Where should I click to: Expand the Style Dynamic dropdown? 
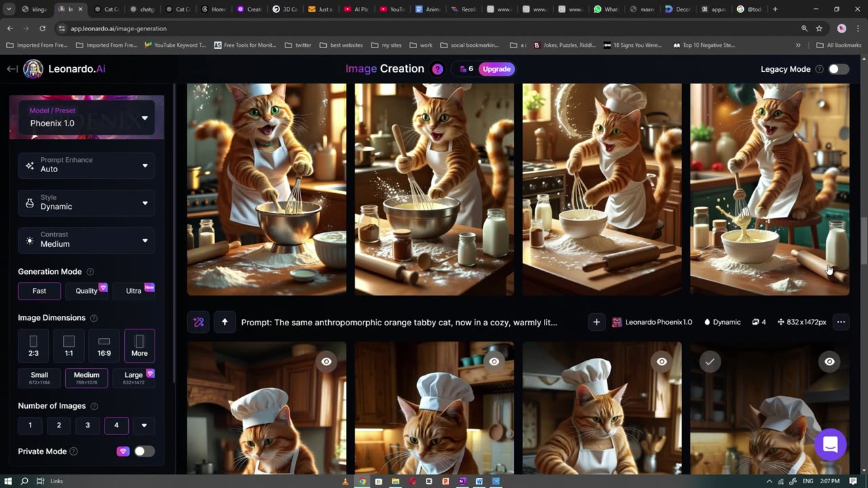[x=87, y=202]
